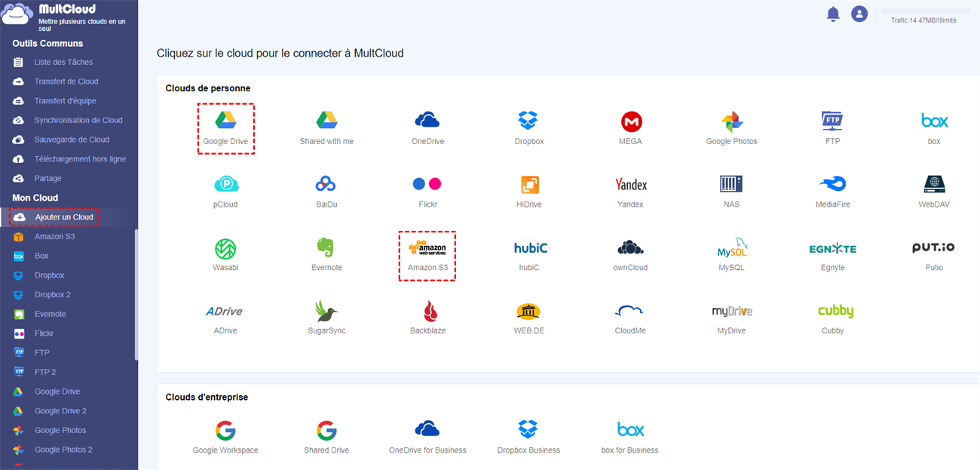Click the Dropbox personal cloud icon
The width and height of the screenshot is (980, 470).
[x=528, y=121]
